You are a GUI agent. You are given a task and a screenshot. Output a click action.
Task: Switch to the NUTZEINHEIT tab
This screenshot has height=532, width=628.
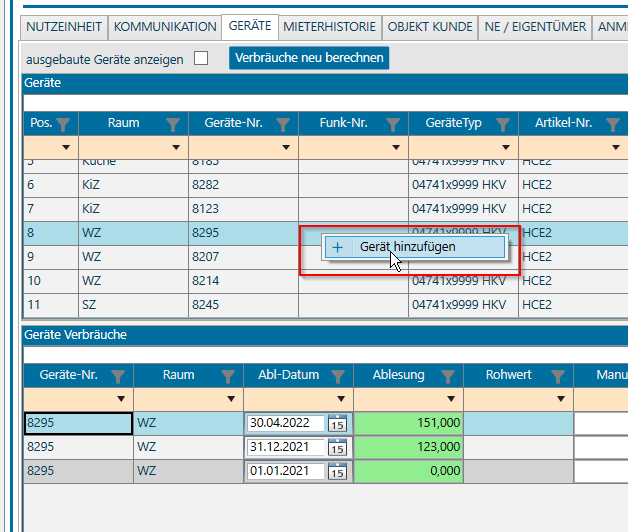(x=64, y=27)
